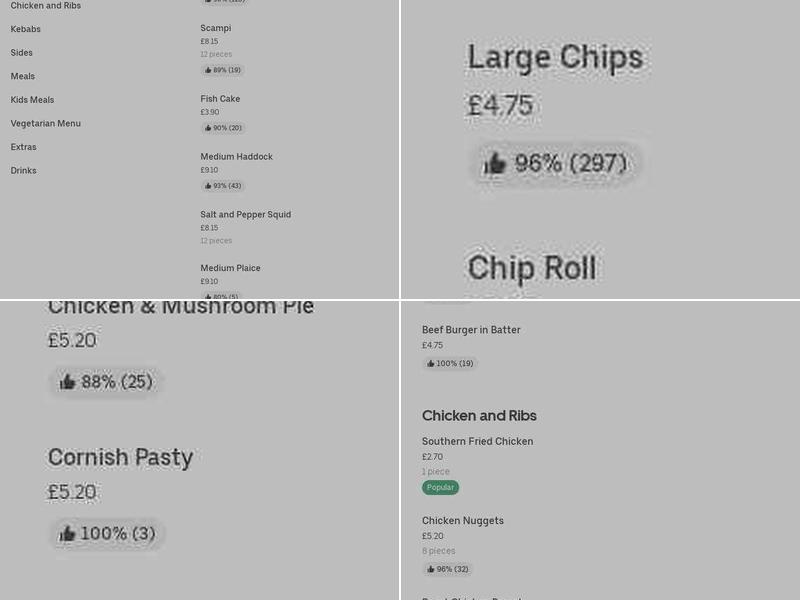Switch to the Sides section
Screen dimensions: 800x600
tap(21, 52)
